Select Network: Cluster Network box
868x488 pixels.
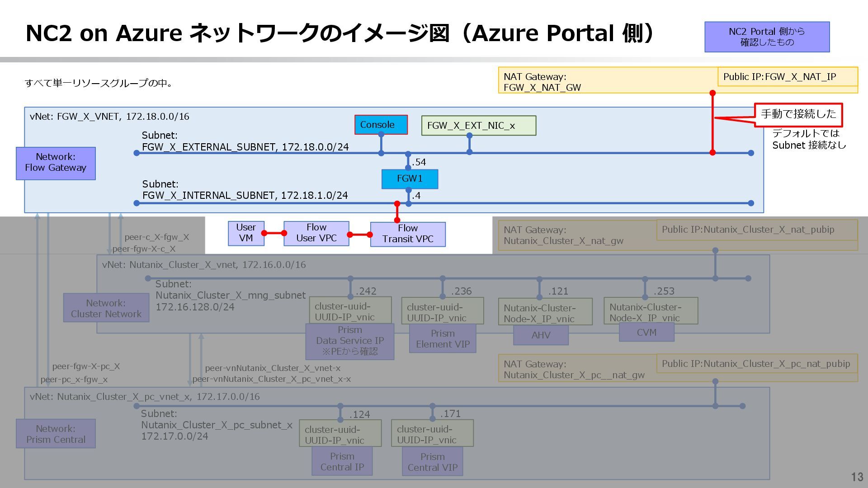click(106, 308)
